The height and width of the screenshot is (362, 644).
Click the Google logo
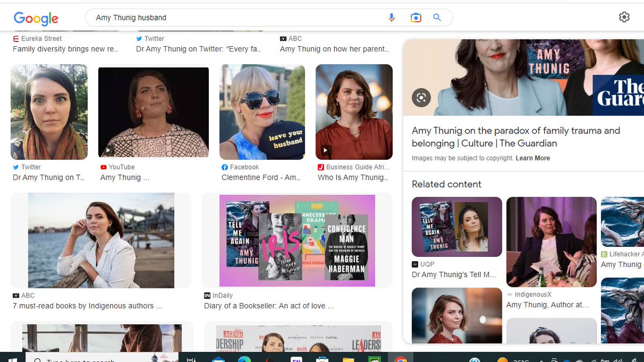pos(36,18)
